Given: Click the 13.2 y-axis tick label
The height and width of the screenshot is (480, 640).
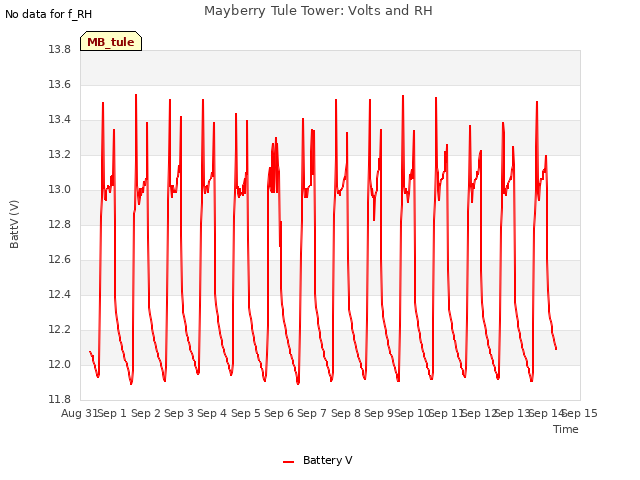Looking at the screenshot, I should click(59, 155).
